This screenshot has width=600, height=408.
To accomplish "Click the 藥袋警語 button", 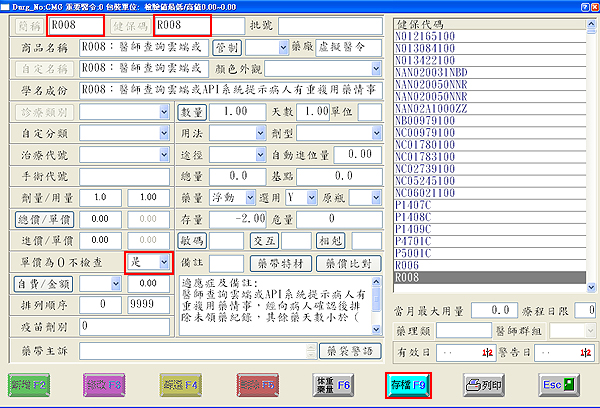I will (349, 350).
